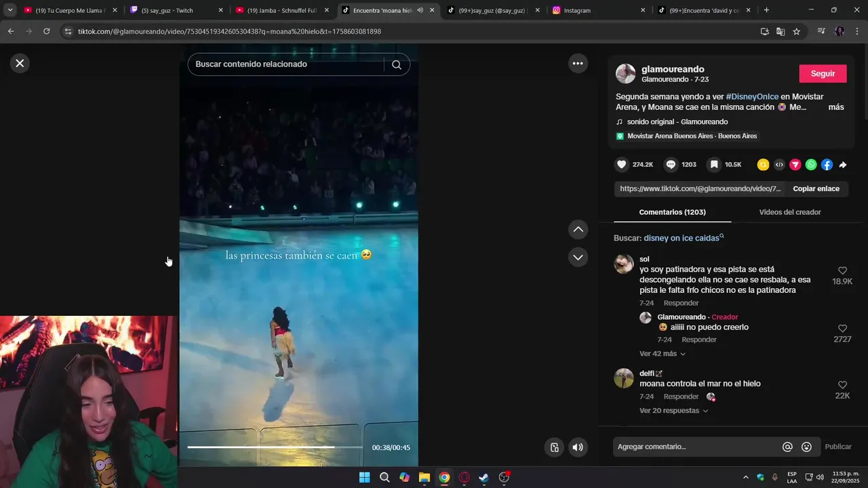Open sonido original - Glamoureando sound
868x488 pixels.
click(x=677, y=122)
